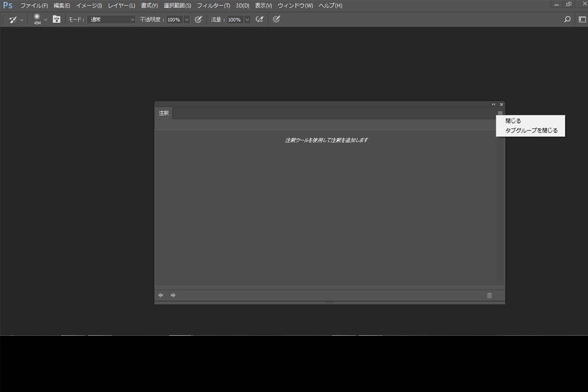The height and width of the screenshot is (392, 588).
Task: Open the brush preset picker showing 494
Action: click(x=37, y=19)
